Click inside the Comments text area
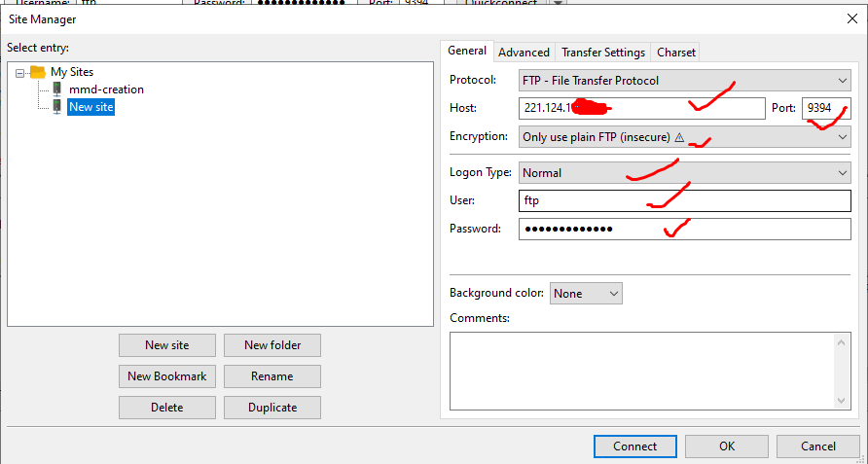Screen dimensions: 868x464 click(642, 371)
